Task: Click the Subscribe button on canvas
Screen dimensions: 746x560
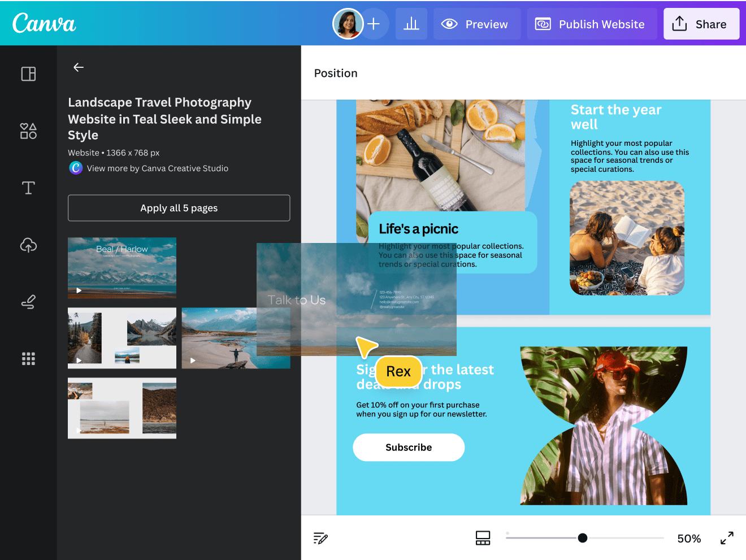Action: click(409, 448)
